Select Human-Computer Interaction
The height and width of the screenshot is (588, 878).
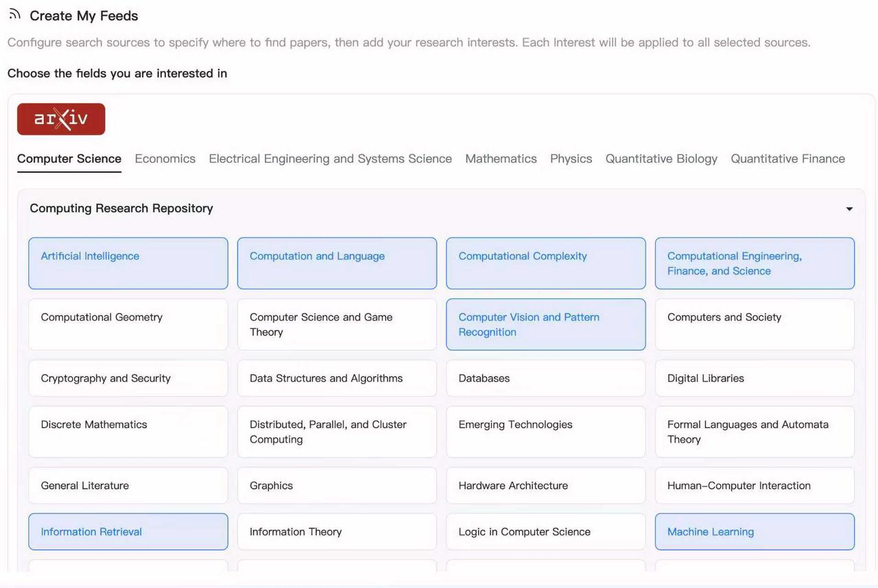[755, 486]
